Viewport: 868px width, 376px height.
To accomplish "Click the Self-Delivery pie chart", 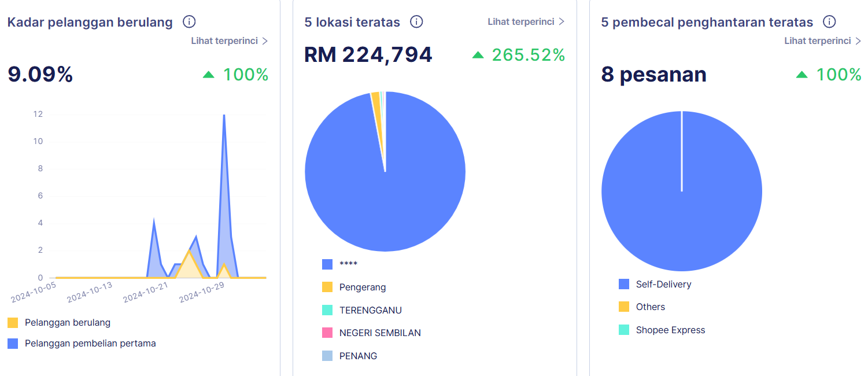I will tap(682, 208).
